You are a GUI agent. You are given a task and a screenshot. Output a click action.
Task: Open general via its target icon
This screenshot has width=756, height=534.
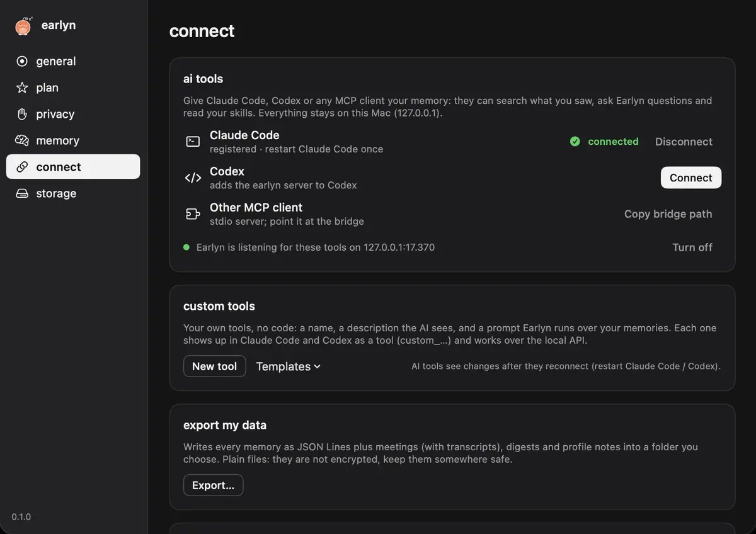point(22,61)
